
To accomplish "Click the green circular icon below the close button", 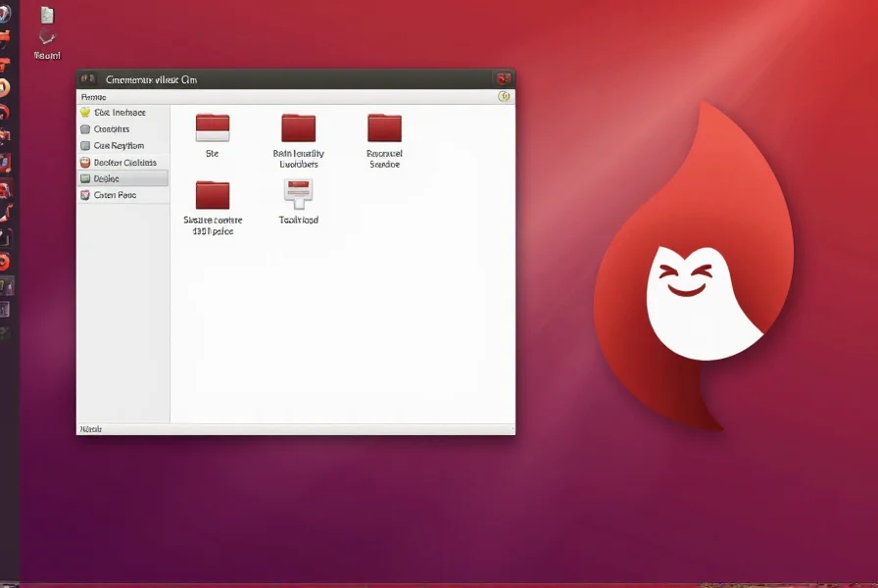I will [504, 97].
